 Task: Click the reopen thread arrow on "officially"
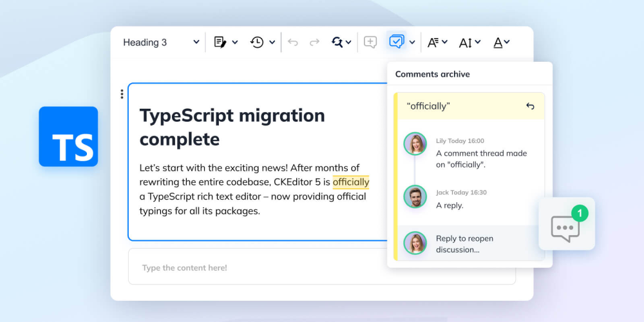[x=530, y=106]
